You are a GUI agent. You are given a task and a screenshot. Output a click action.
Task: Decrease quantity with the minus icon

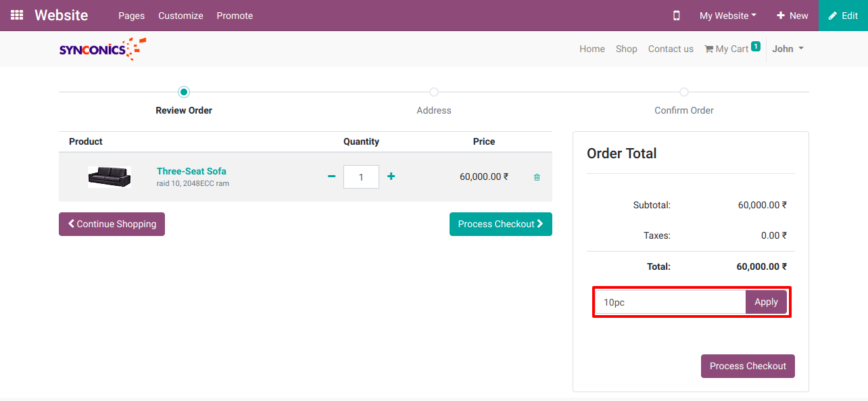(x=331, y=176)
